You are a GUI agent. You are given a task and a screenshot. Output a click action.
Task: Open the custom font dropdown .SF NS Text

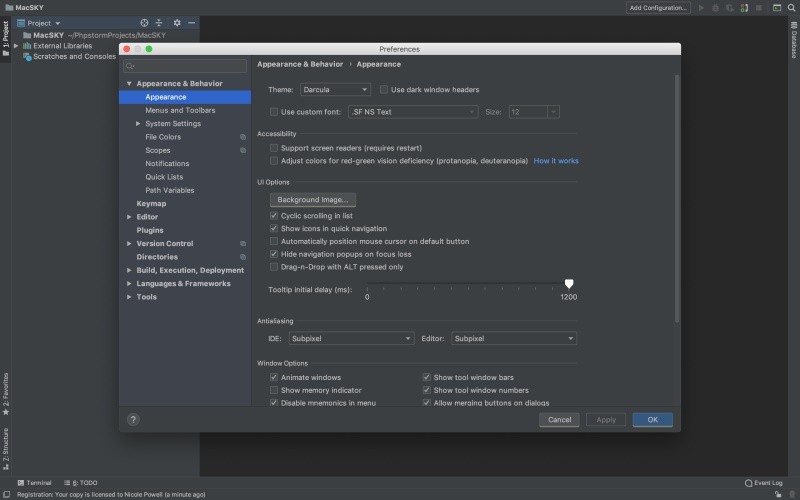point(413,112)
